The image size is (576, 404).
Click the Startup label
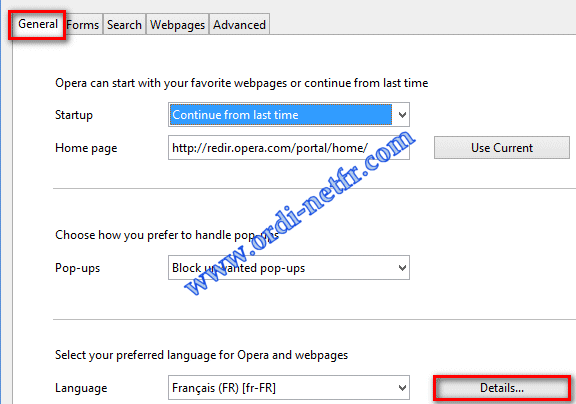click(74, 115)
